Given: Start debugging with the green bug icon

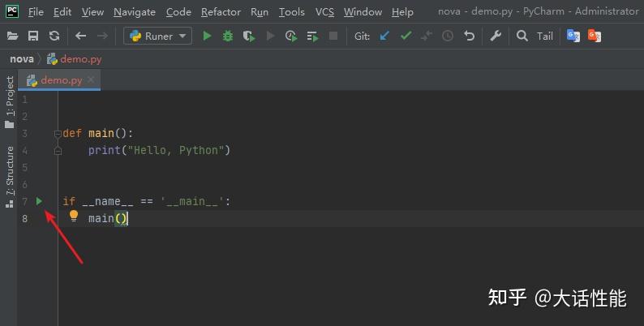Looking at the screenshot, I should tap(228, 36).
